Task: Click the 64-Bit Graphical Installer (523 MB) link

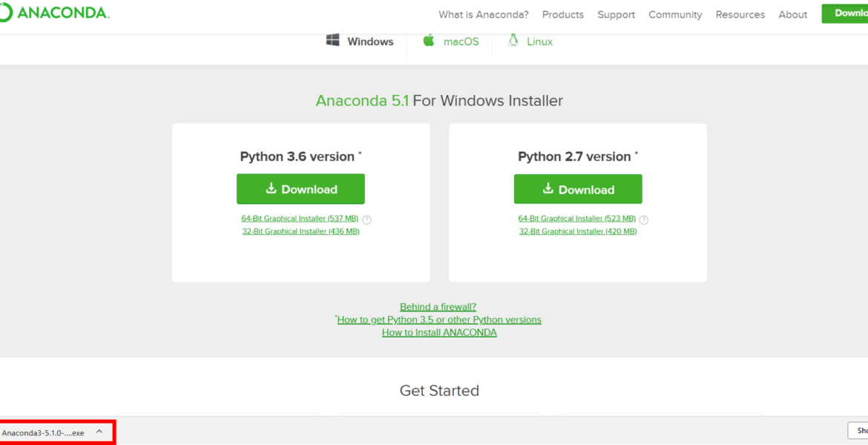Action: pos(577,219)
